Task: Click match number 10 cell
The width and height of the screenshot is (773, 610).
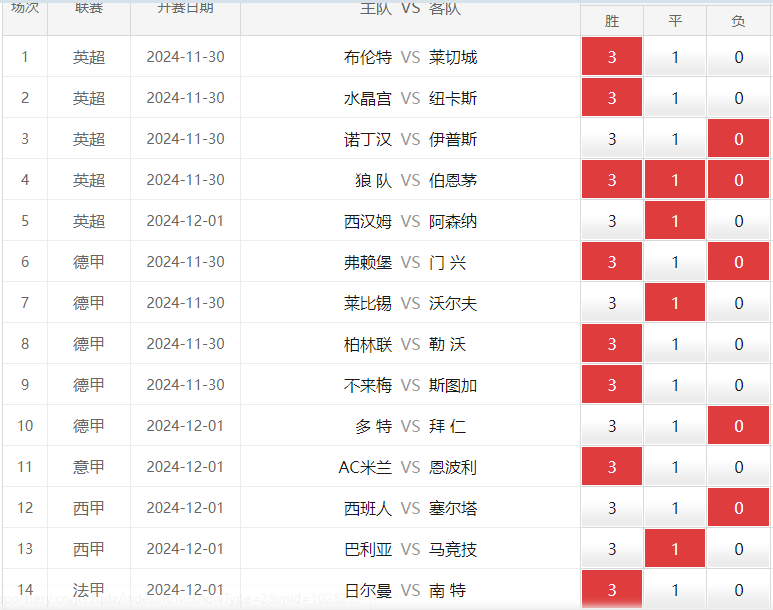Action: [x=25, y=426]
